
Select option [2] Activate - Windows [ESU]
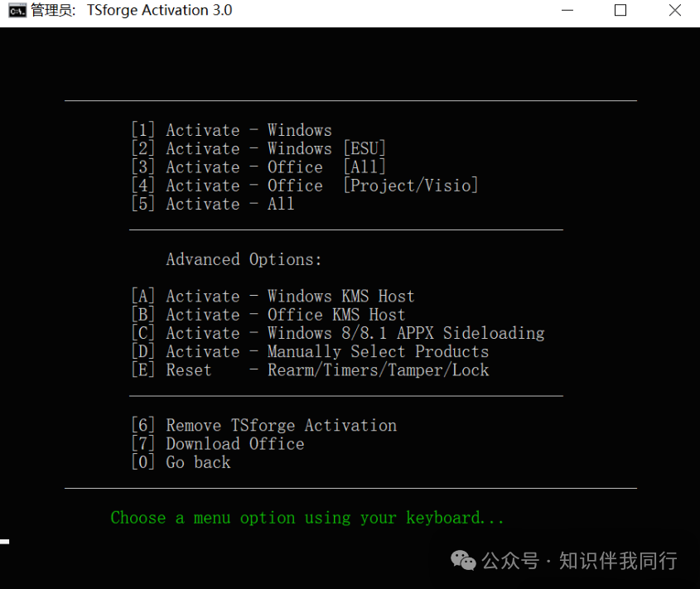[x=258, y=148]
